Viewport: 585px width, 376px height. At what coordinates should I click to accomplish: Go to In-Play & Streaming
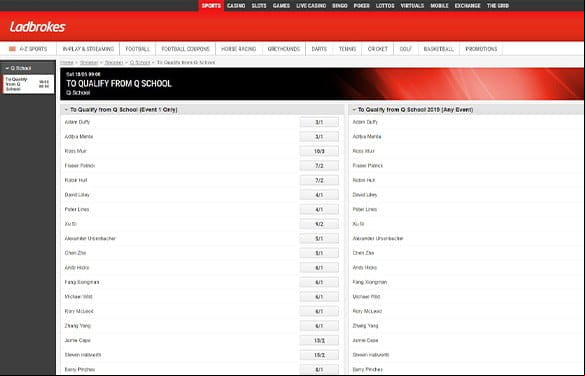88,49
